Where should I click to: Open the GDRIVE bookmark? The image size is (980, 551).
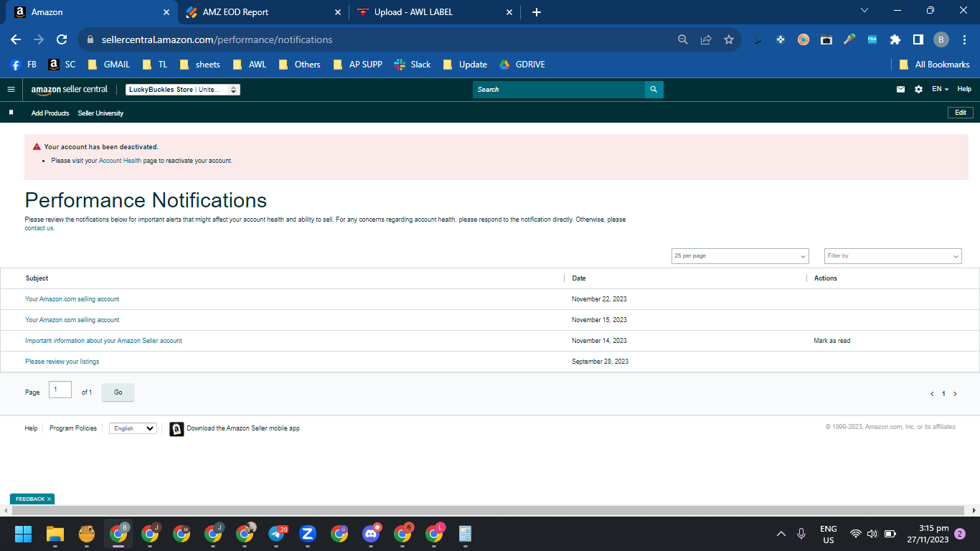coord(522,65)
